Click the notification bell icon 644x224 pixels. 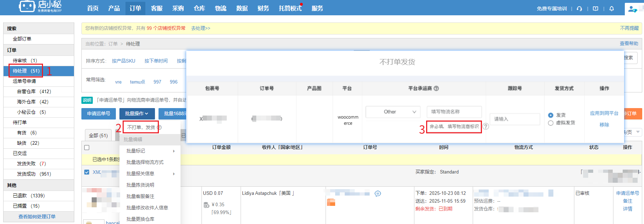[612, 9]
